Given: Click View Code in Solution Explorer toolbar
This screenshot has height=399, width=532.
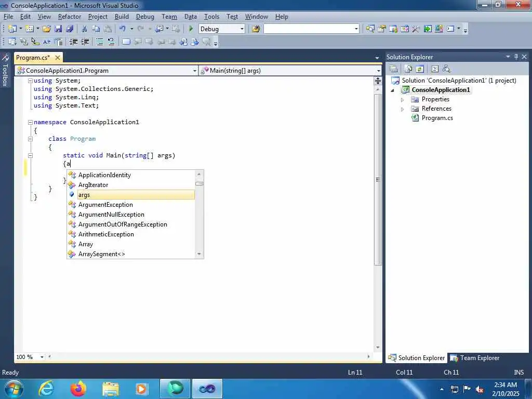Looking at the screenshot, I should click(x=435, y=69).
